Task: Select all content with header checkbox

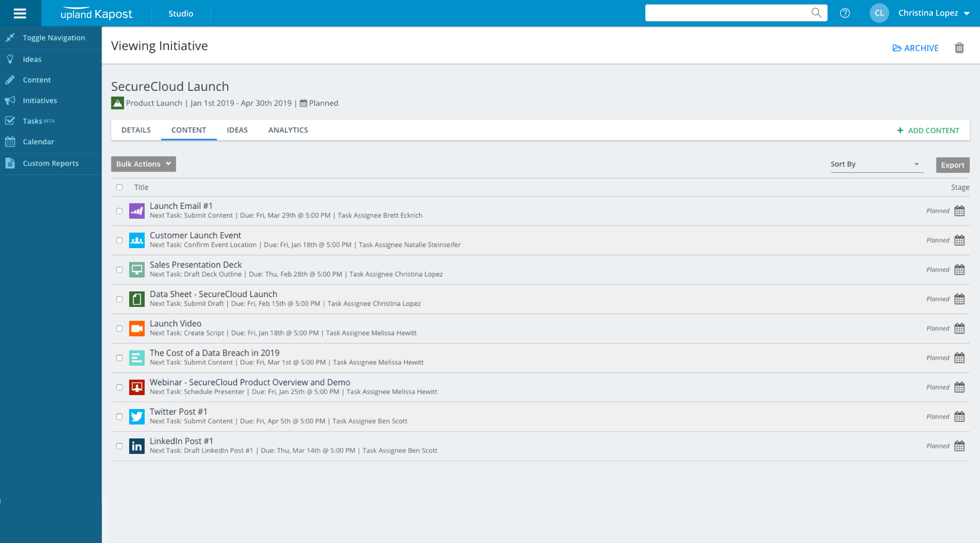Action: pyautogui.click(x=119, y=187)
